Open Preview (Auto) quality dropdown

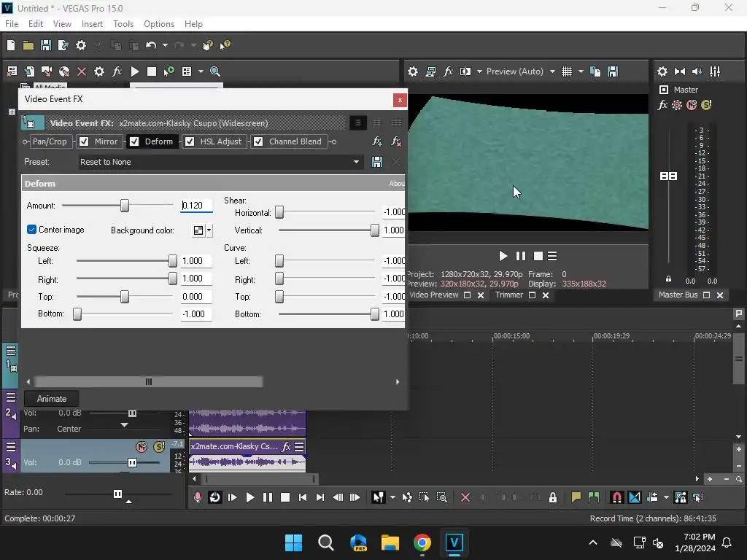pyautogui.click(x=552, y=71)
